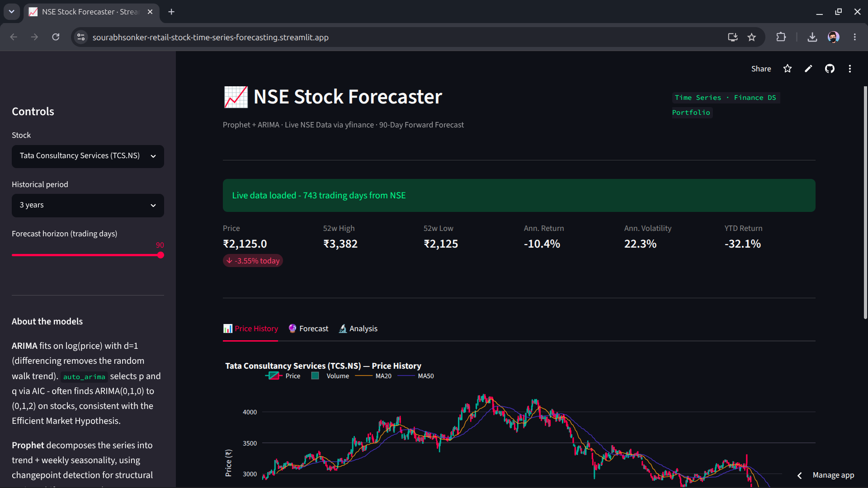Click the install app icon in address bar
This screenshot has height=488, width=868.
tap(732, 37)
